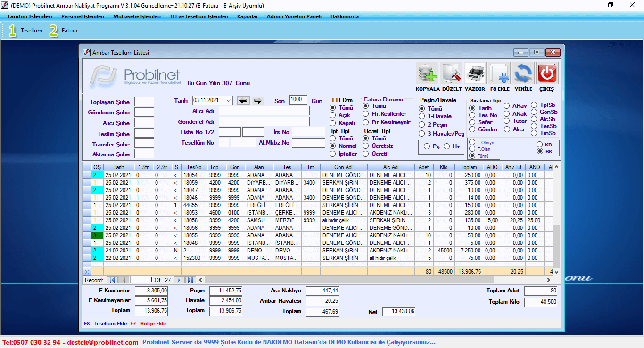Open Muhasebe İşlemleri menu
644x348 pixels.
(137, 16)
